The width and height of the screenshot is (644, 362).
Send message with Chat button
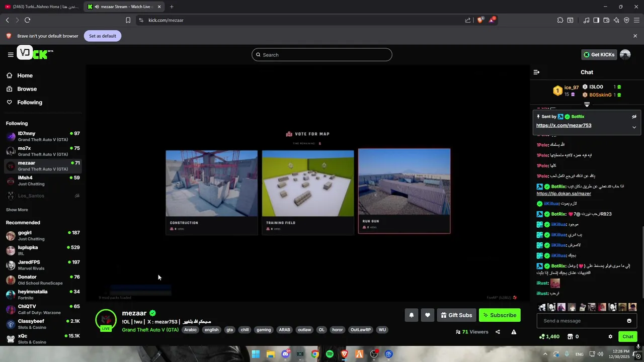point(628,337)
